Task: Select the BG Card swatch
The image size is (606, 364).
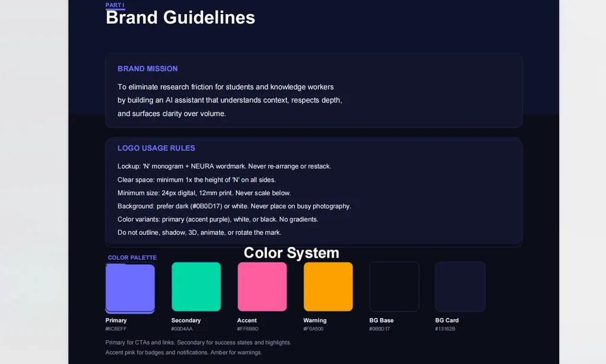Action: pyautogui.click(x=460, y=286)
